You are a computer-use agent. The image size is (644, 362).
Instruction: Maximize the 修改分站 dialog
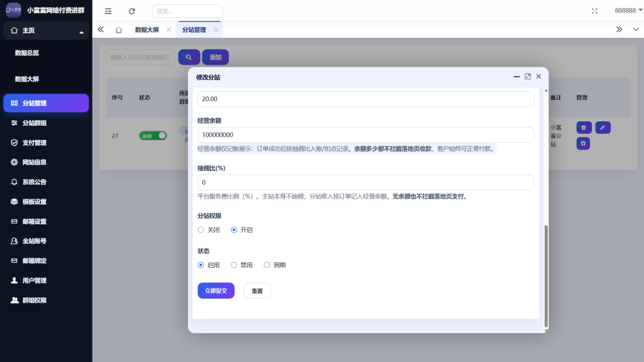point(528,77)
